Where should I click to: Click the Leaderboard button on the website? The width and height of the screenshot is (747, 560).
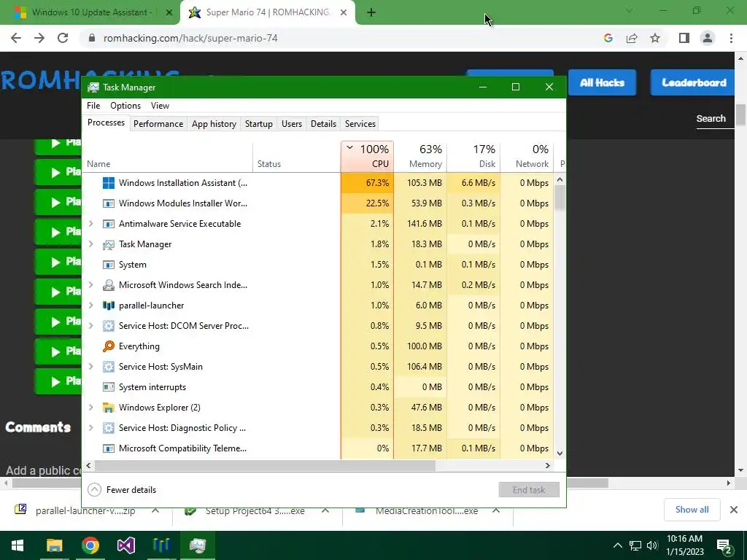click(694, 82)
